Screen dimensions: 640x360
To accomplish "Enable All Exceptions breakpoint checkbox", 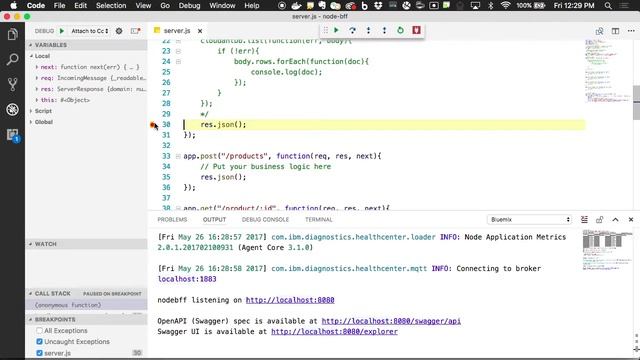I will coord(39,331).
